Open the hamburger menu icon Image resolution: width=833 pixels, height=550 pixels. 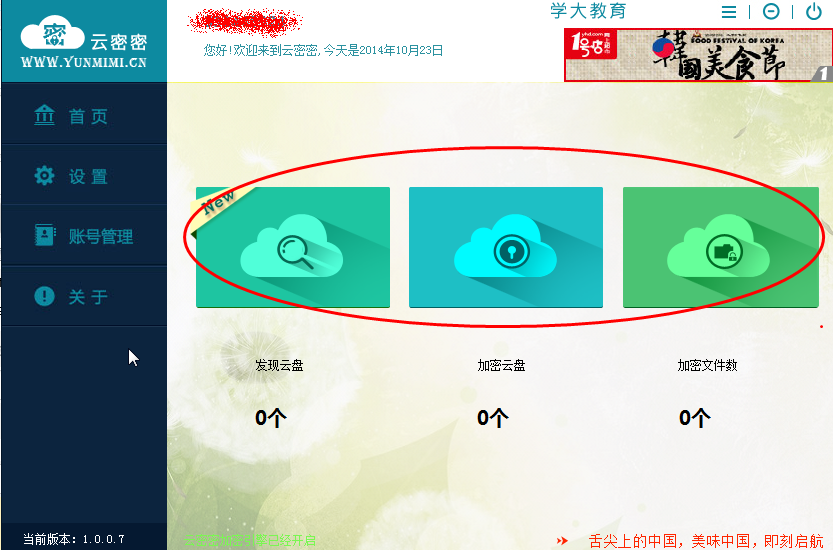728,12
